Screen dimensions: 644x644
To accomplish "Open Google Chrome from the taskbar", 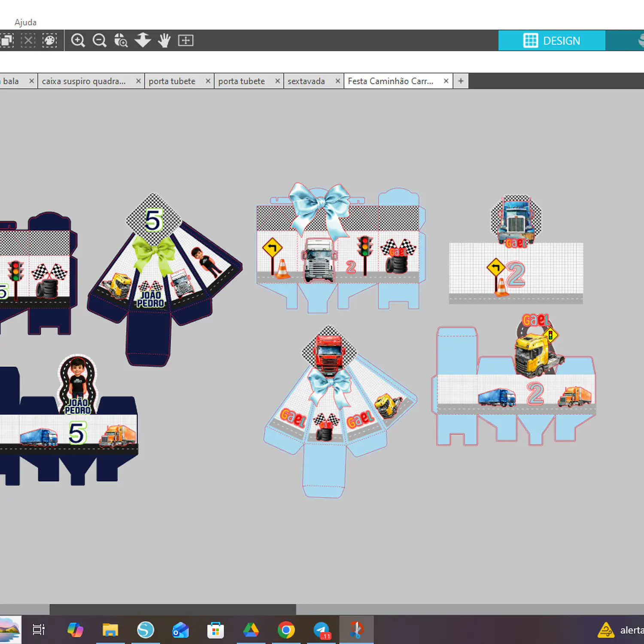I will point(286,630).
